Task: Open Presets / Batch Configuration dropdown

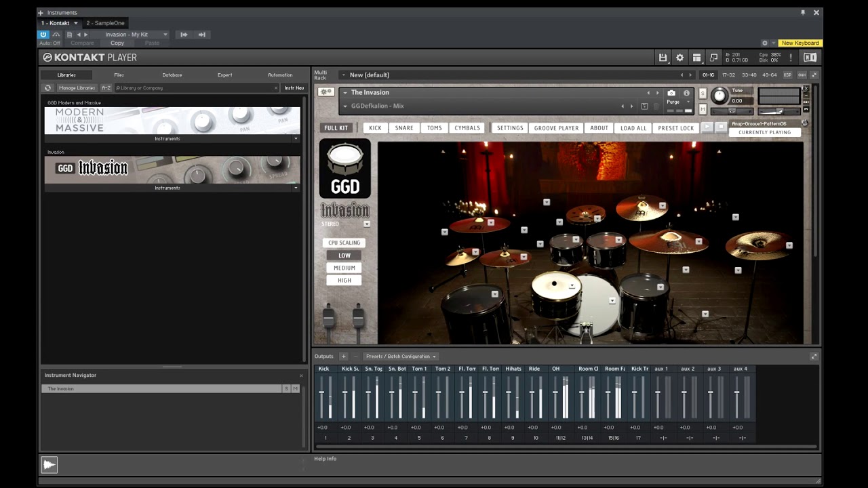Action: 401,357
